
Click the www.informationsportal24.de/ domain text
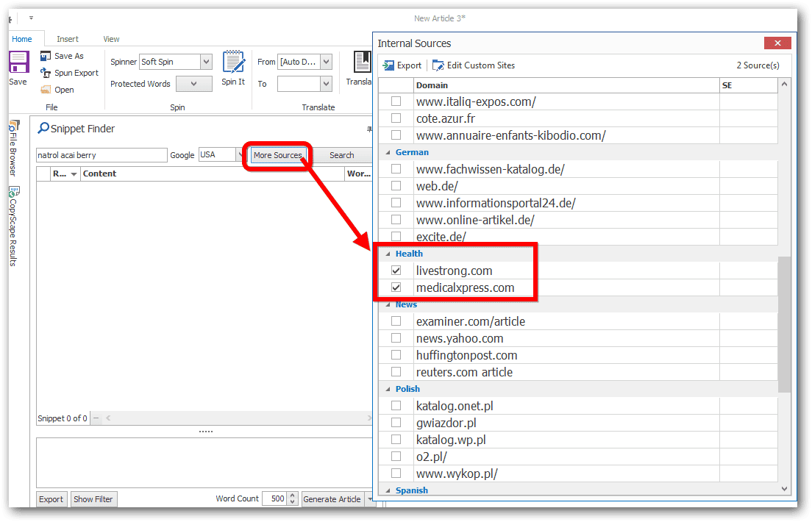(496, 203)
